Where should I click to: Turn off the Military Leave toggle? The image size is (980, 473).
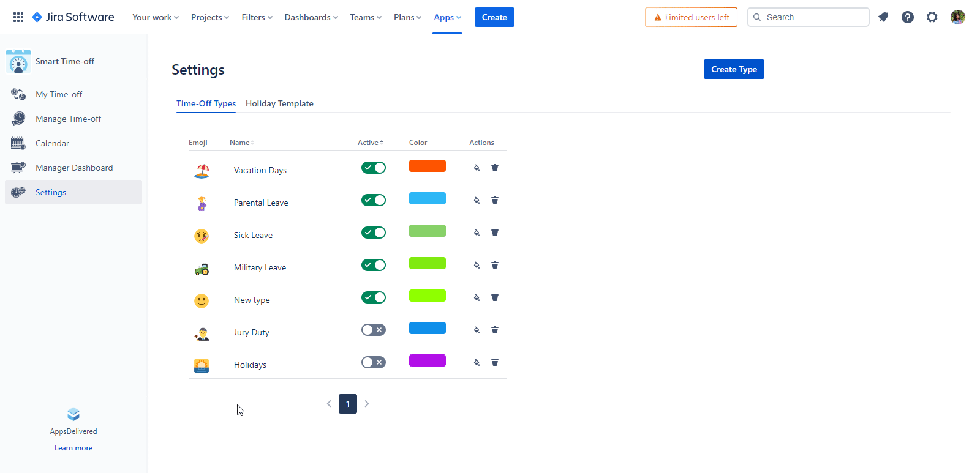click(x=373, y=265)
